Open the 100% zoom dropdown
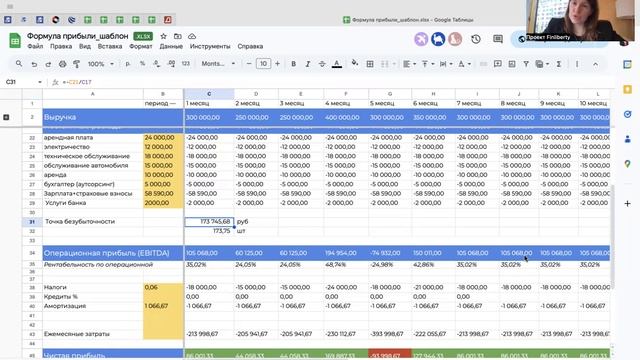This screenshot has height=360, width=640. point(101,64)
